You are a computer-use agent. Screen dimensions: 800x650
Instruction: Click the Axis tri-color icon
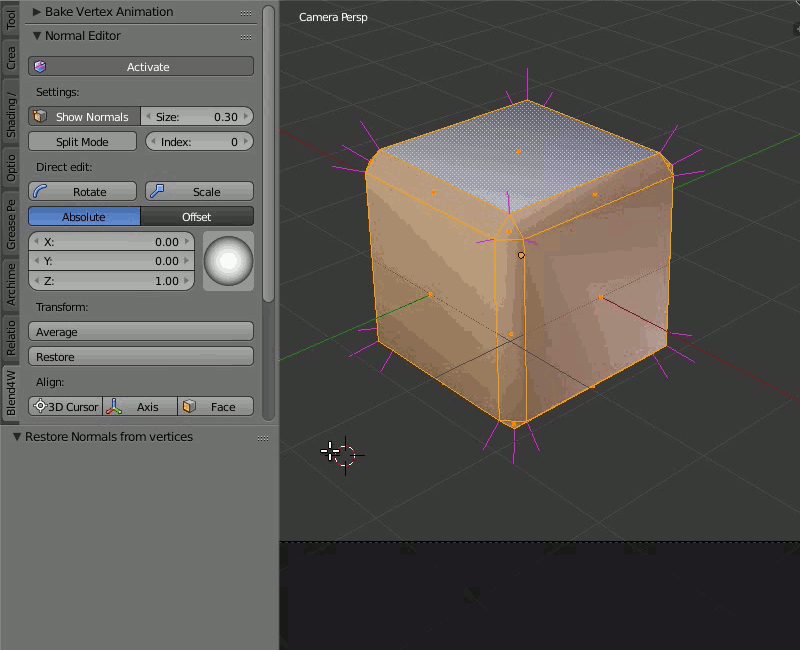(114, 407)
